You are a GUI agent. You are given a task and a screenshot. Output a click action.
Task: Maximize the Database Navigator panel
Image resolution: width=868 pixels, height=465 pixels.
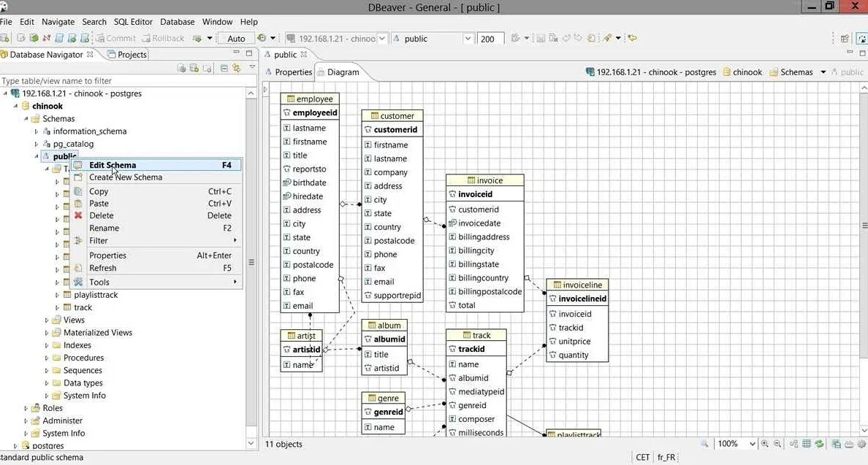click(249, 53)
